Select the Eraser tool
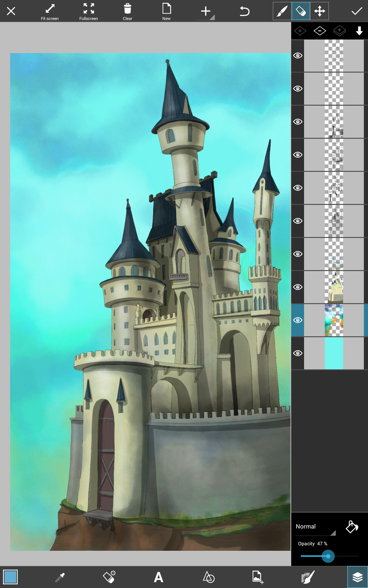Screen dimensions: 368x588 point(301,11)
